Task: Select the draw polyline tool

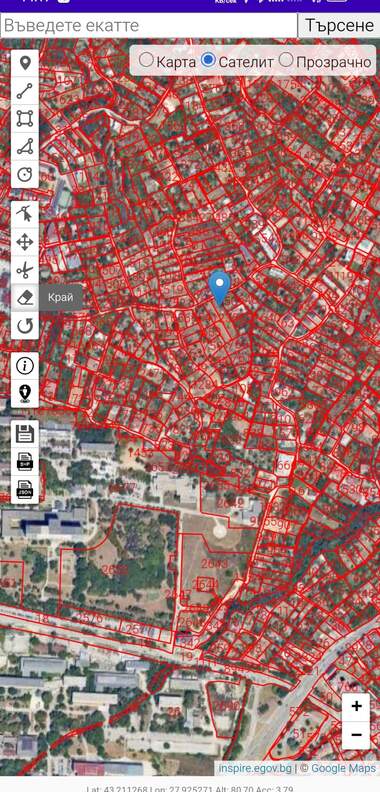Action: coord(25,91)
